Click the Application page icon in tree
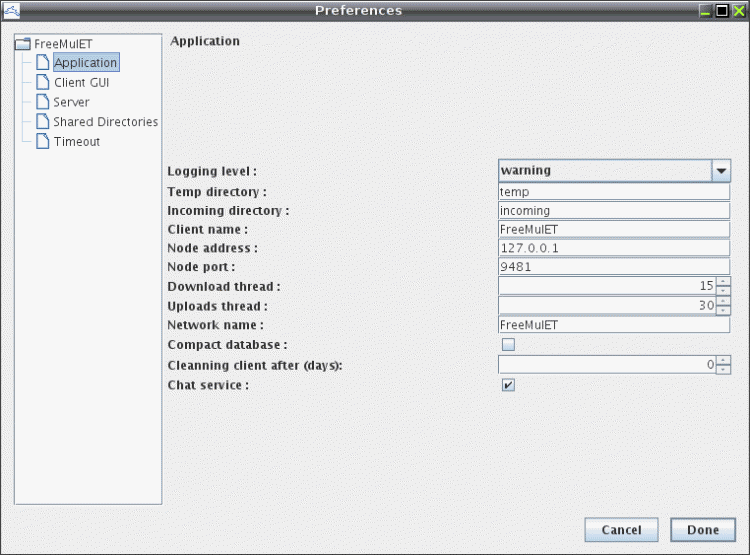Image resolution: width=750 pixels, height=555 pixels. (43, 62)
